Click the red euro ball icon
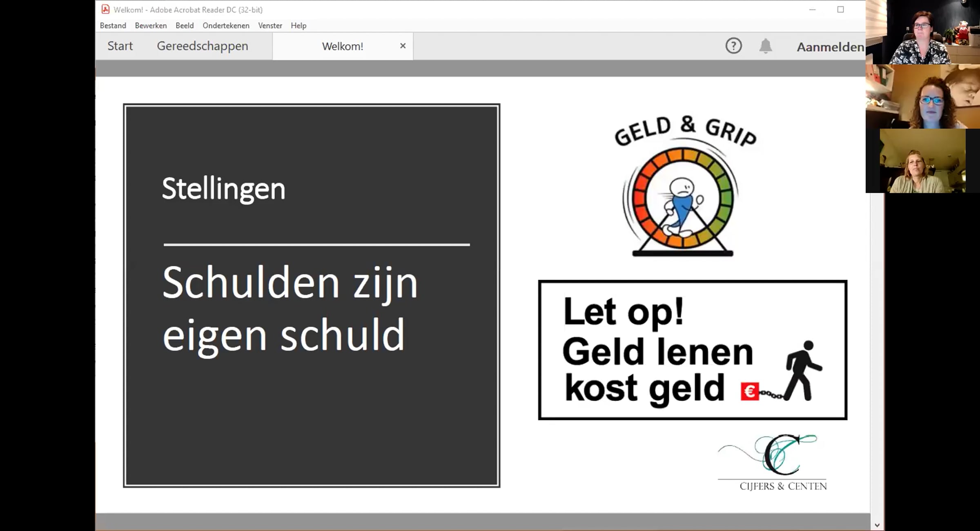Image resolution: width=980 pixels, height=531 pixels. pyautogui.click(x=750, y=391)
